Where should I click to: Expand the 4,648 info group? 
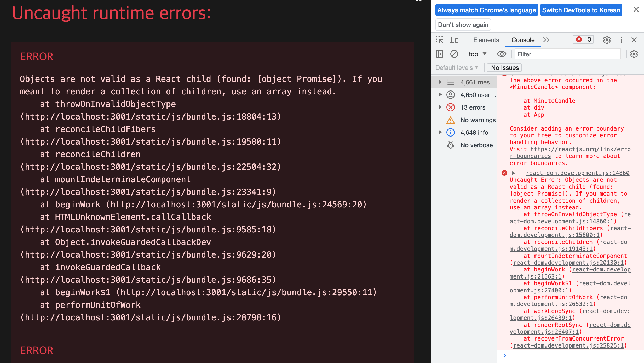pos(440,132)
